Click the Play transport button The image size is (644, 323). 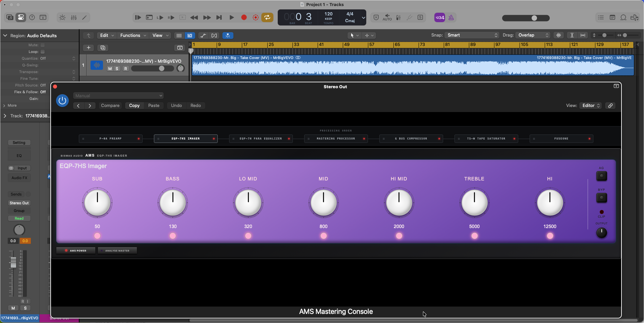point(231,17)
